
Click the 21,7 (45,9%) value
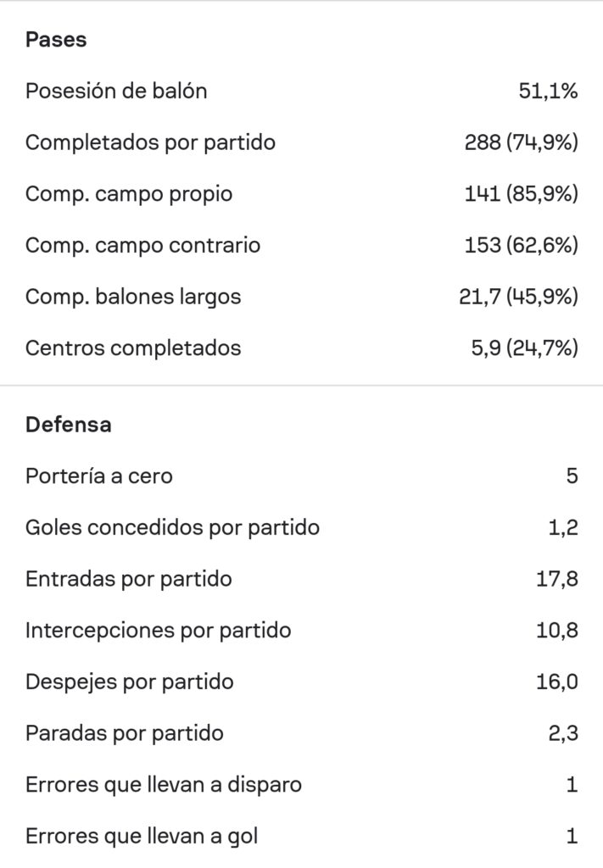(518, 297)
